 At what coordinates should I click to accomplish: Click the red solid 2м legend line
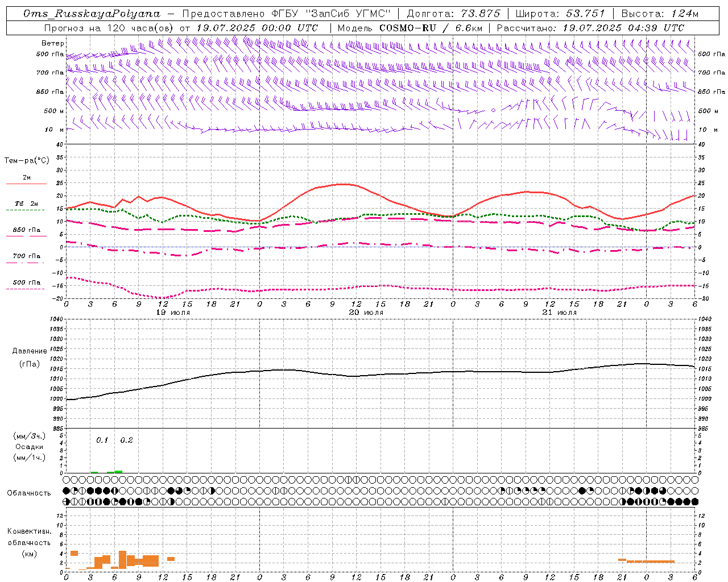tap(26, 184)
